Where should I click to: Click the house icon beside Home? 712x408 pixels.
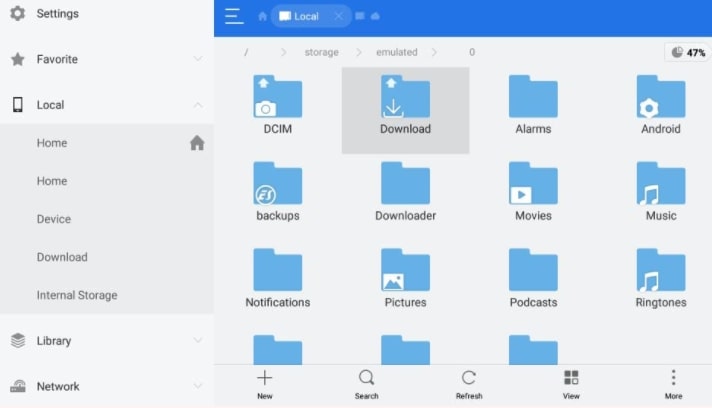coord(197,143)
